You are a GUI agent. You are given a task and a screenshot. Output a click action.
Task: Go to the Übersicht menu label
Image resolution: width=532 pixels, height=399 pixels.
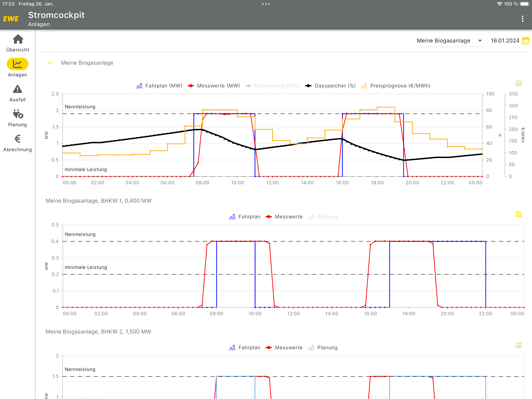point(18,50)
